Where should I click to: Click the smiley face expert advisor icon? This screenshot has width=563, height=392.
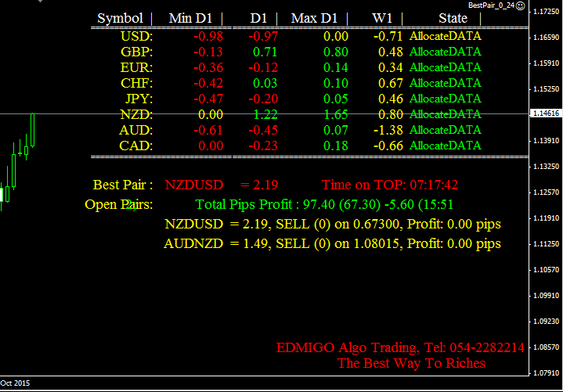(520, 5)
